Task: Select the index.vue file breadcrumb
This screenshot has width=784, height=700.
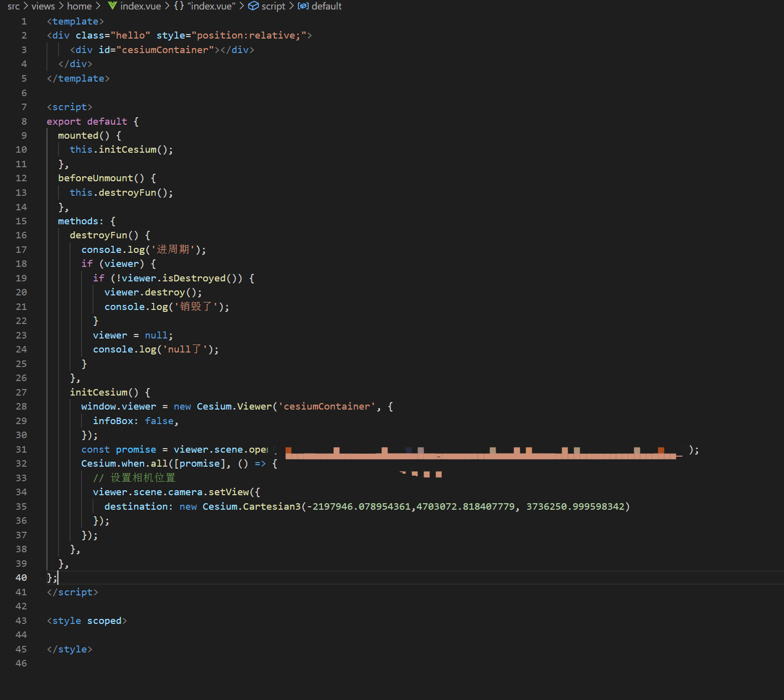Action: (141, 6)
